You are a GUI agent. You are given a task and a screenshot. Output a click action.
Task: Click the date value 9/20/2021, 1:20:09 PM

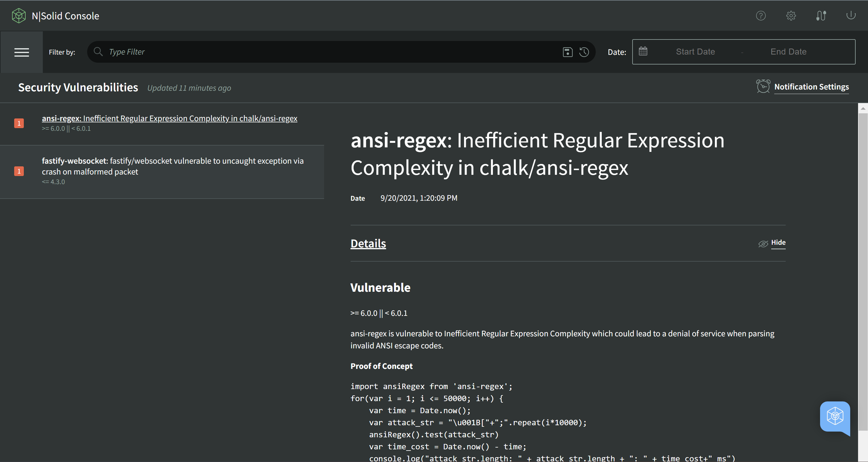[419, 198]
